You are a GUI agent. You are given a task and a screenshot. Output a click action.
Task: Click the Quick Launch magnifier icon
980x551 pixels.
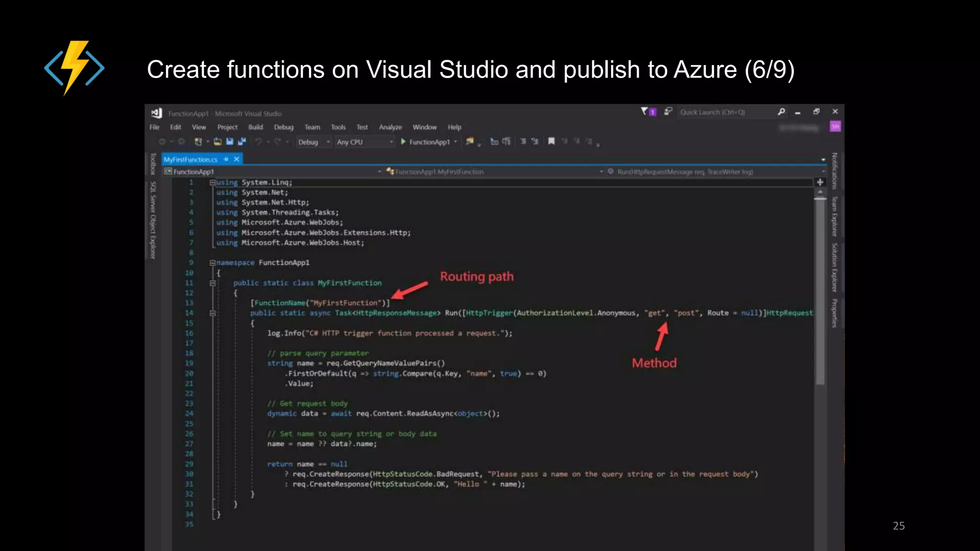pyautogui.click(x=781, y=112)
